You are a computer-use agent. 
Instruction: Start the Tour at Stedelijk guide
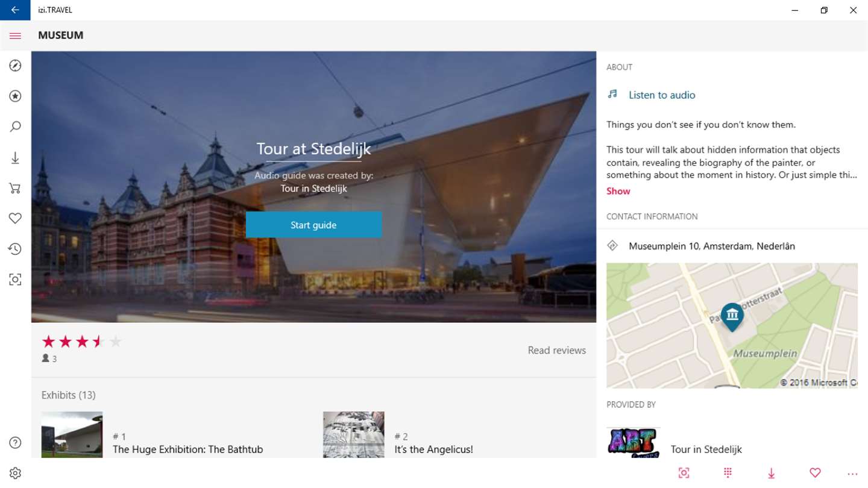(x=313, y=225)
